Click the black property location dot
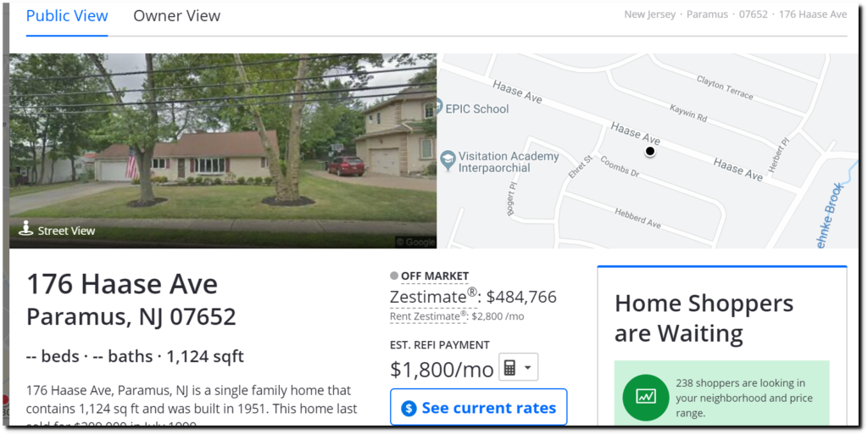Image resolution: width=868 pixels, height=435 pixels. (650, 151)
